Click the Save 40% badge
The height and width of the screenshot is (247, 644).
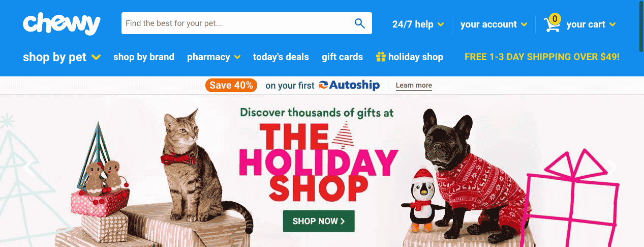click(231, 85)
